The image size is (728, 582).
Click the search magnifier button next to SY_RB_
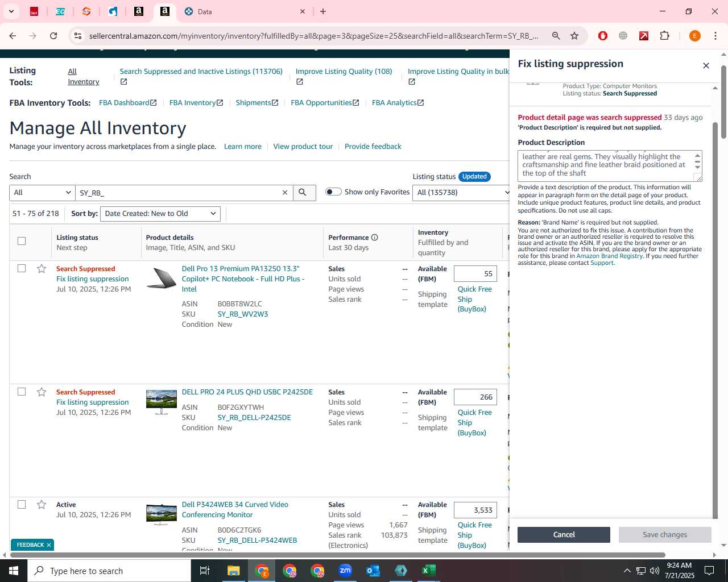click(x=304, y=193)
